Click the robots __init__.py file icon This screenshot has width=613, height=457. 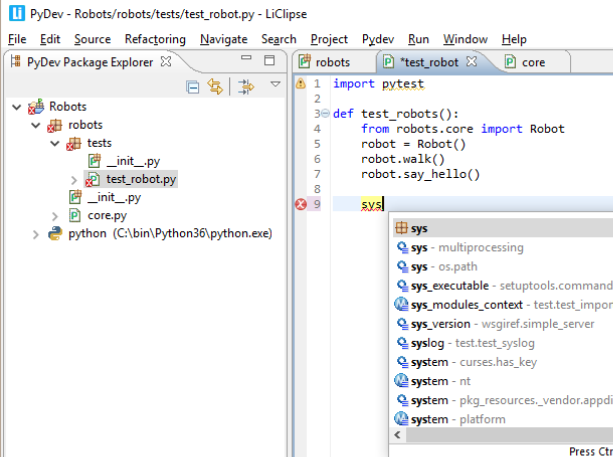[75, 197]
